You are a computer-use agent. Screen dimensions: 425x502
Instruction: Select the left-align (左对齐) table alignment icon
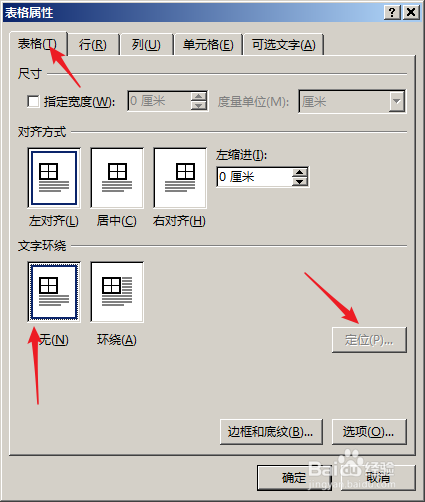tap(54, 178)
